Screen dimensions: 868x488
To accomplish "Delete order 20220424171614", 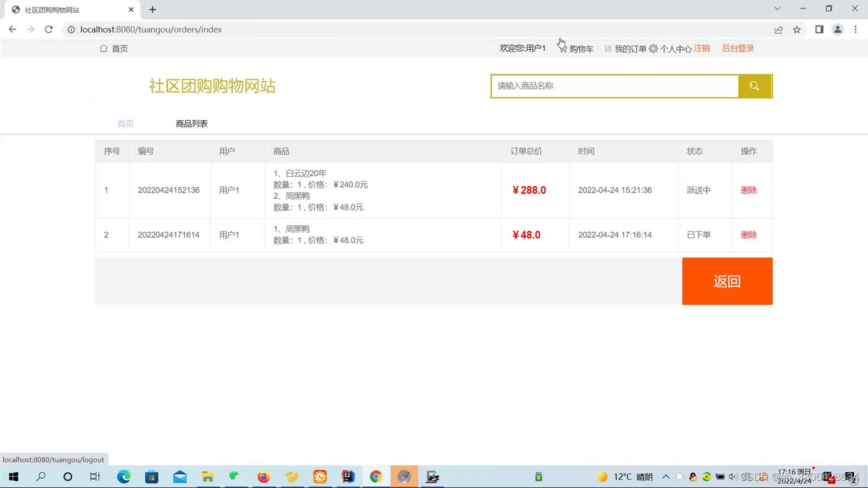I will click(x=749, y=235).
